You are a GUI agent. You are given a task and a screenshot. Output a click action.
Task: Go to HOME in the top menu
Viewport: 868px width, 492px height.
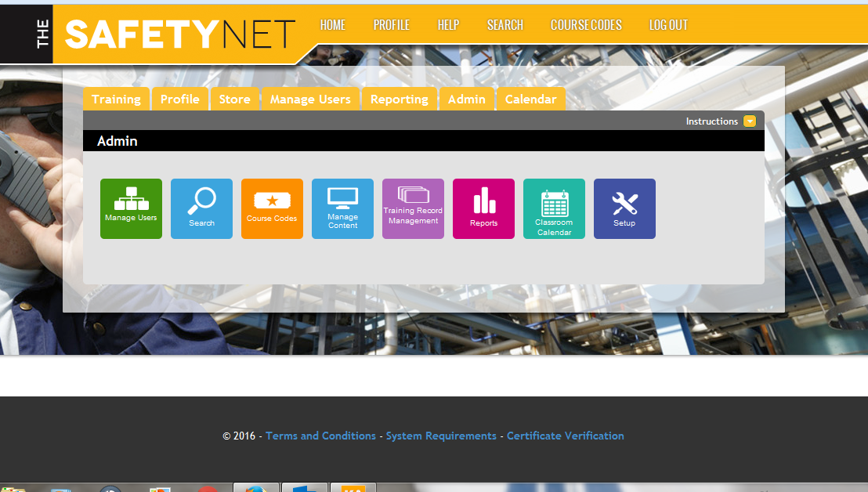[x=332, y=24]
